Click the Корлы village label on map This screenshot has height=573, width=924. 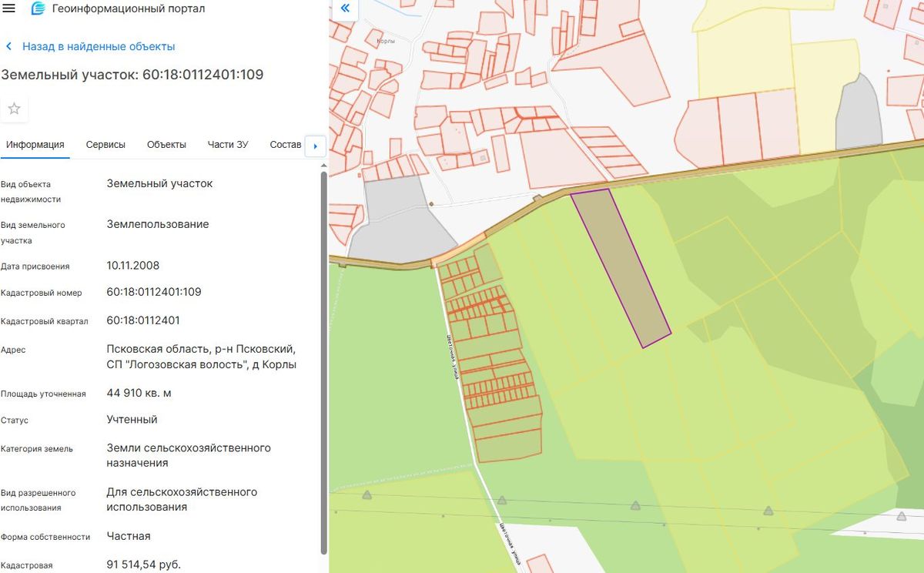click(385, 41)
